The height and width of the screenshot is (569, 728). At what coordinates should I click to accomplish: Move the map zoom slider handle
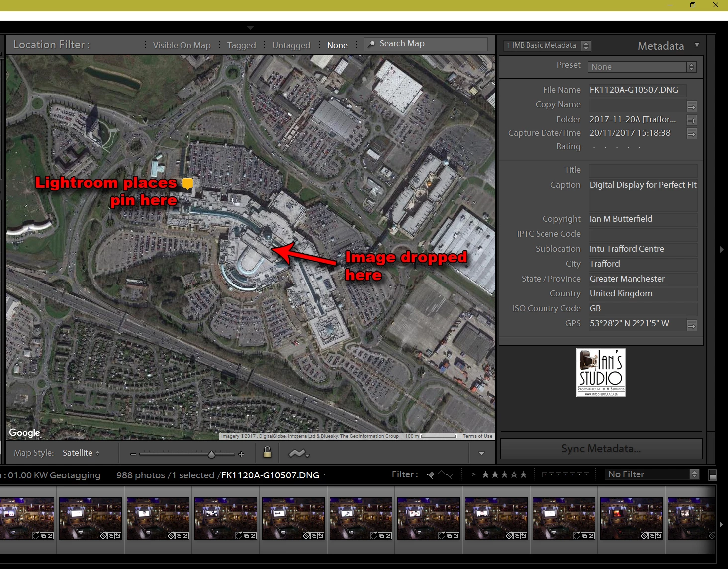coord(211,454)
